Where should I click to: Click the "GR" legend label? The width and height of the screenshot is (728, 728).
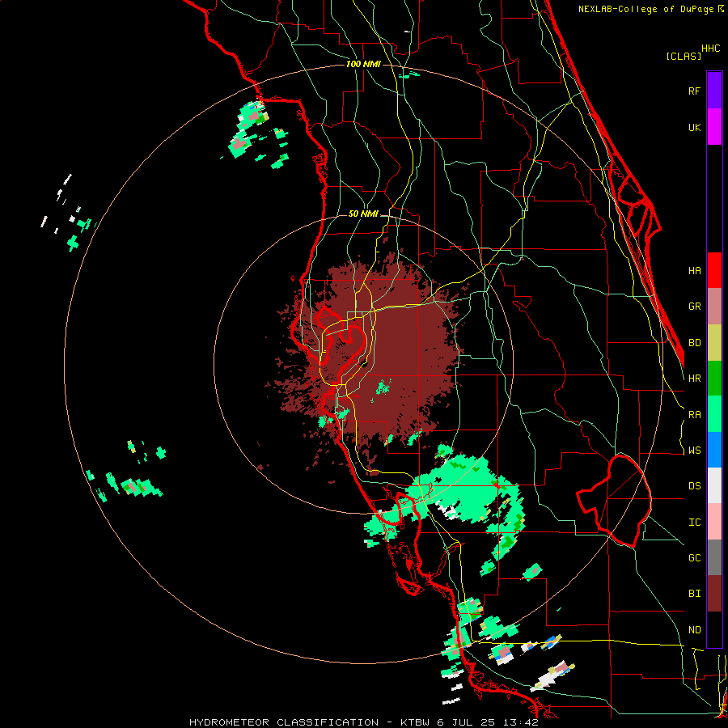(694, 307)
